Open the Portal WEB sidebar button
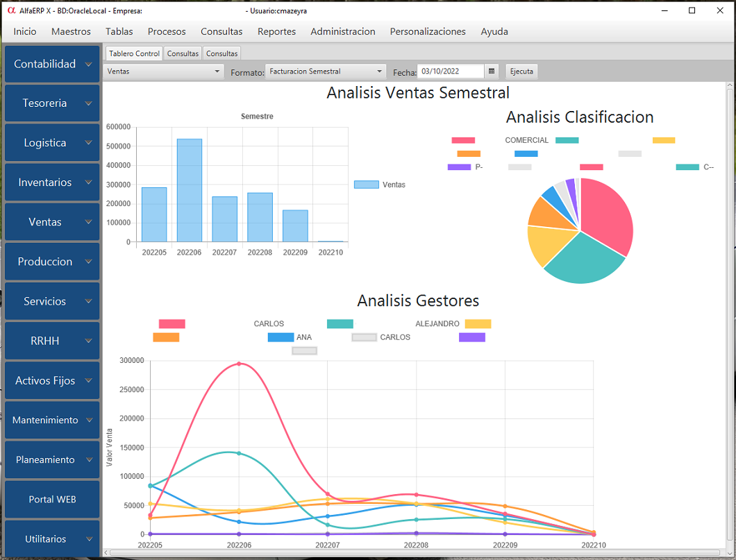This screenshot has width=736, height=560. point(52,500)
